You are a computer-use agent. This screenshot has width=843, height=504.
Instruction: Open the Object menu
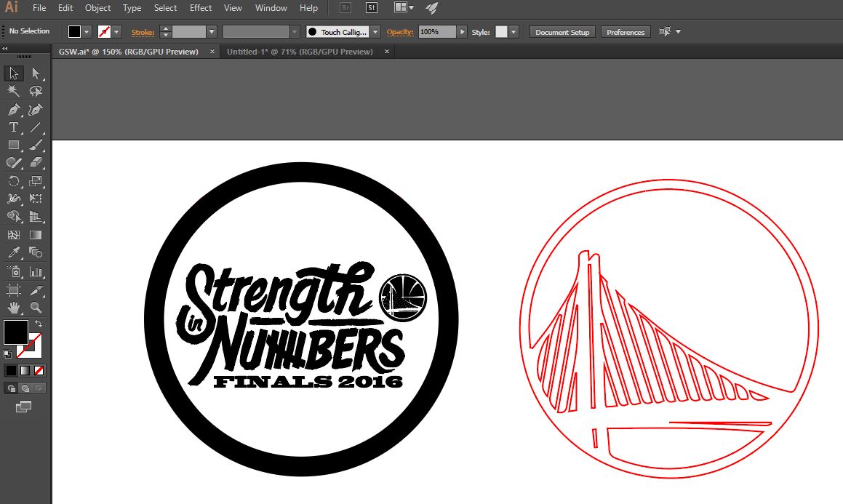pos(98,8)
